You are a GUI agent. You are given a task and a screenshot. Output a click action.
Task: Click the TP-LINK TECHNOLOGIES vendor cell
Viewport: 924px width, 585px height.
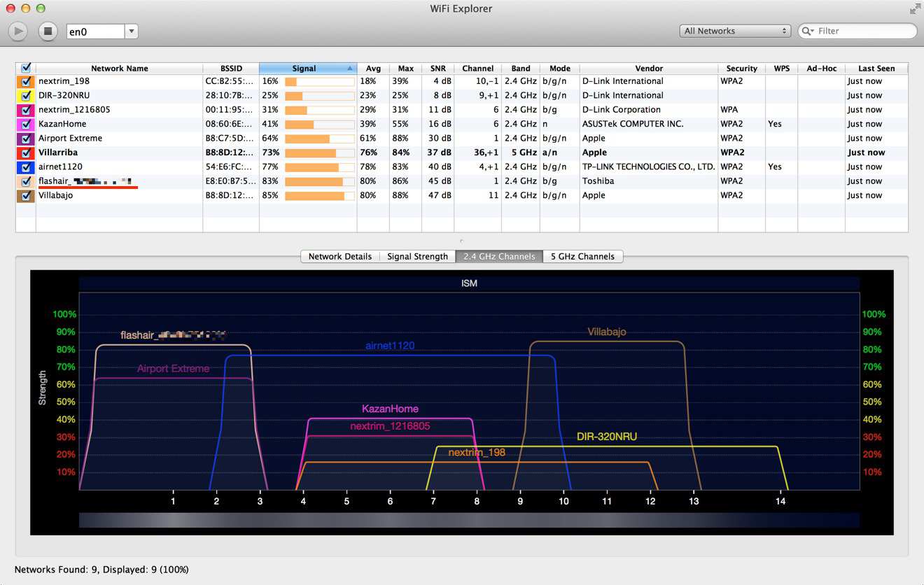pos(649,167)
